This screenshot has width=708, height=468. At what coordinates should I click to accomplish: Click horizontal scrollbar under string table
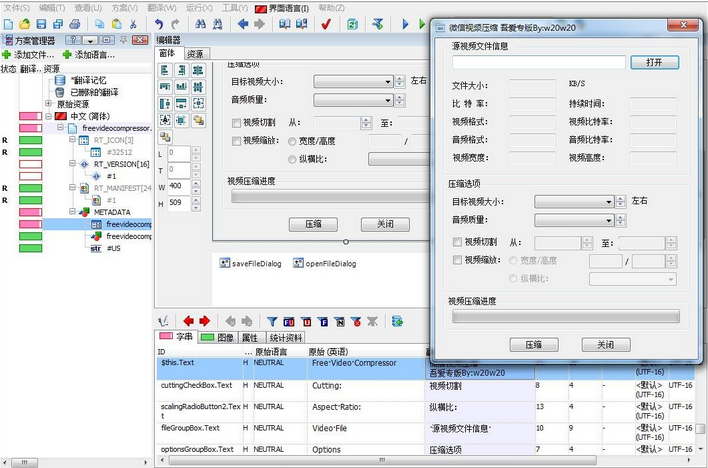click(x=382, y=460)
